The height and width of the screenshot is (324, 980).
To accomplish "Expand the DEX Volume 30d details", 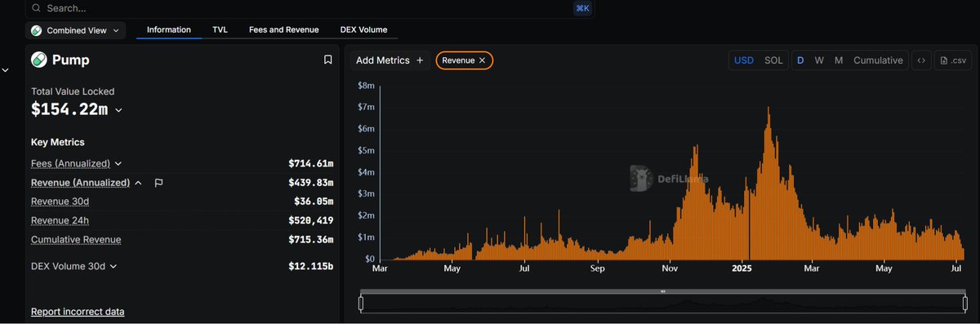I will tap(114, 266).
